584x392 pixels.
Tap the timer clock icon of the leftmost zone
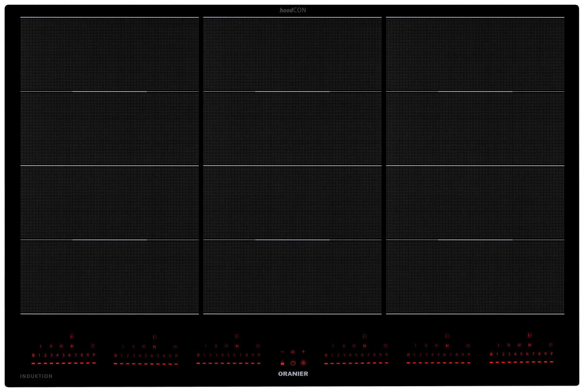click(x=92, y=346)
